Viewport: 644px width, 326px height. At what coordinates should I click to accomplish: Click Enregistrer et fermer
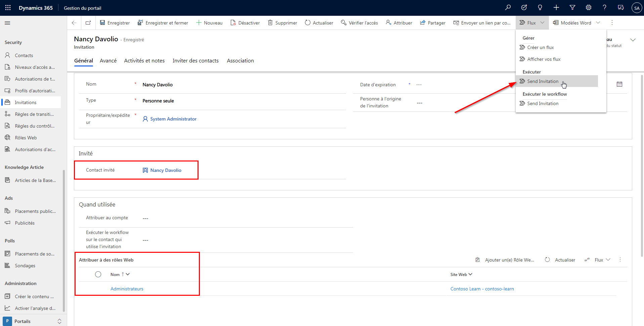(163, 23)
